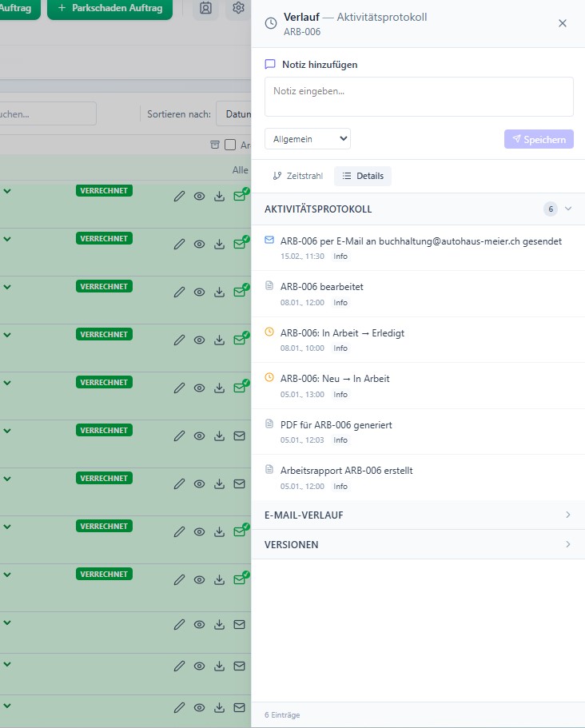The height and width of the screenshot is (728, 585).
Task: Click the Notiz hinzufügen speech bubble icon
Action: click(x=270, y=64)
